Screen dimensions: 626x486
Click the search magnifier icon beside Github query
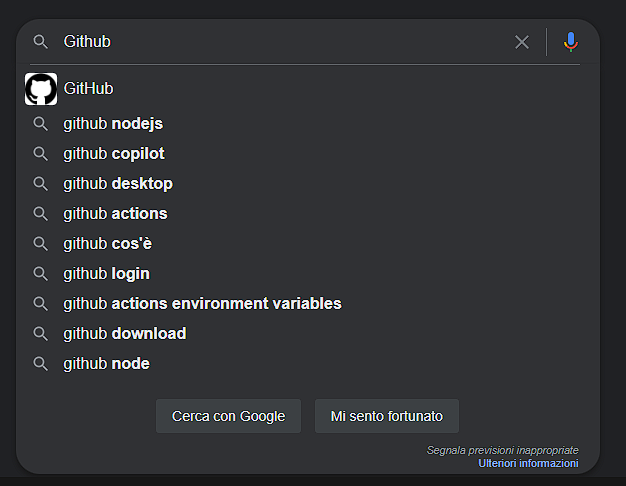point(40,42)
